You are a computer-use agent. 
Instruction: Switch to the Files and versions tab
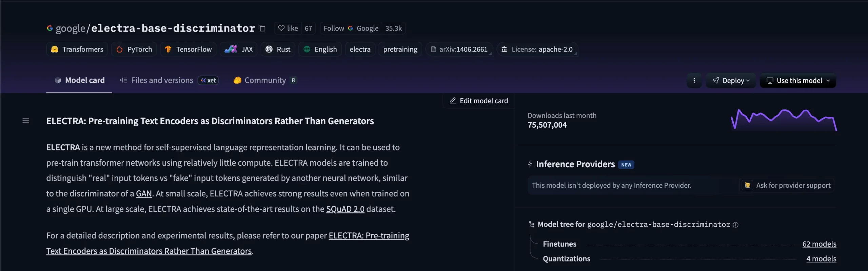click(162, 81)
